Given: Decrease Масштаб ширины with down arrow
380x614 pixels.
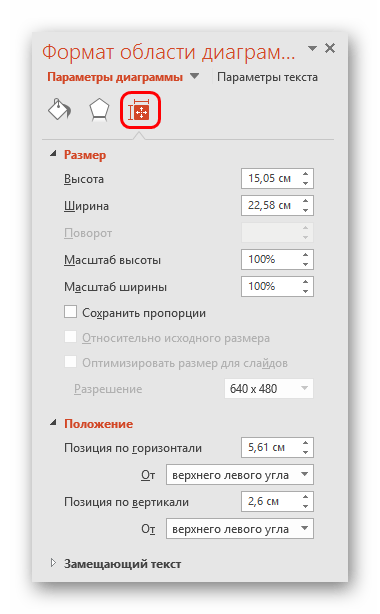Looking at the screenshot, I should coord(306,291).
